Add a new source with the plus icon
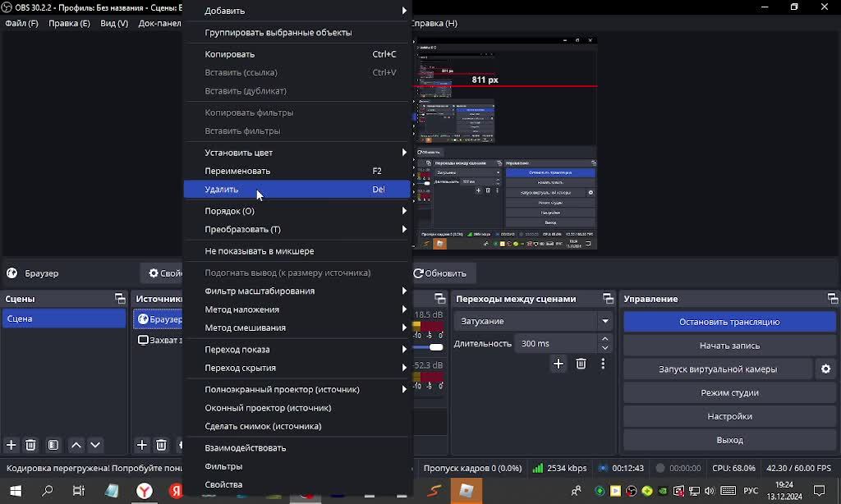The height and width of the screenshot is (504, 841). (x=141, y=445)
